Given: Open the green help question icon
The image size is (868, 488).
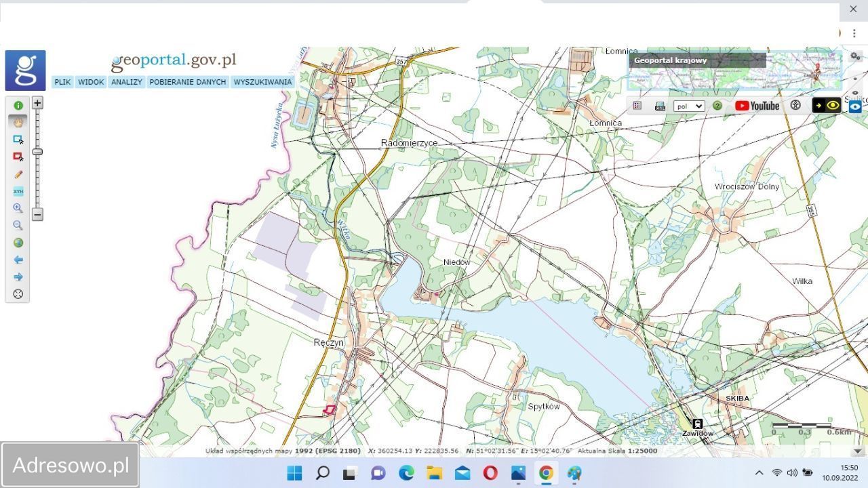Looking at the screenshot, I should point(717,106).
